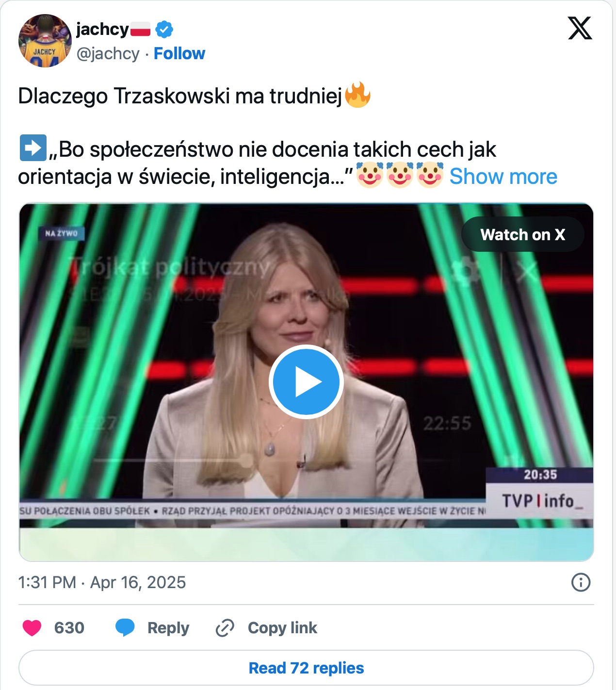Open the X logo link
Viewport: 616px width, 690px height.
coord(580,28)
